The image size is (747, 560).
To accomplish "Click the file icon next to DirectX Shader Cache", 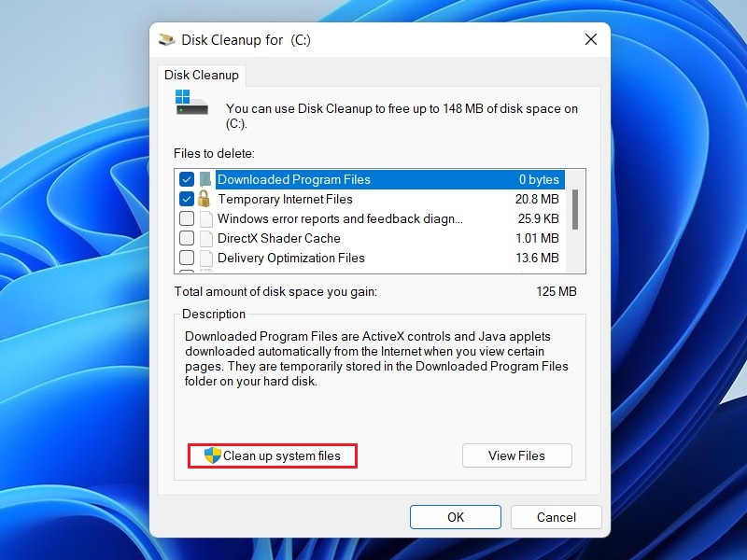I will [x=205, y=238].
